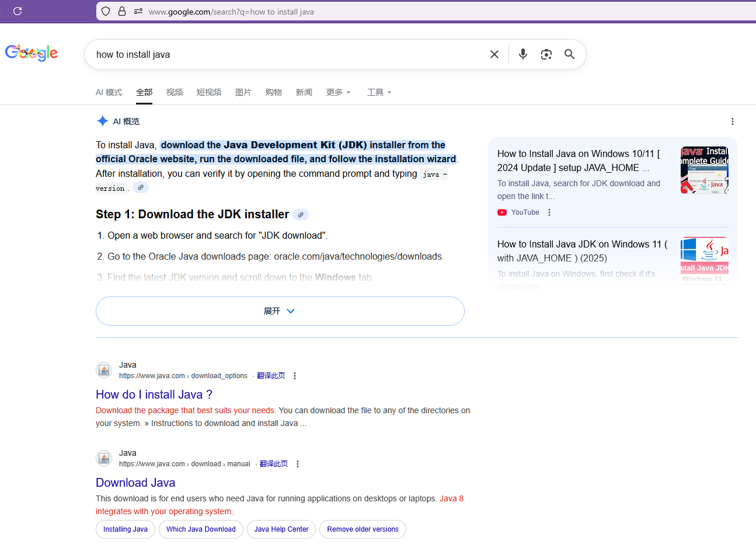Open three-dot menu next to YouTube source
Screen dimensions: 756x548
pos(549,212)
